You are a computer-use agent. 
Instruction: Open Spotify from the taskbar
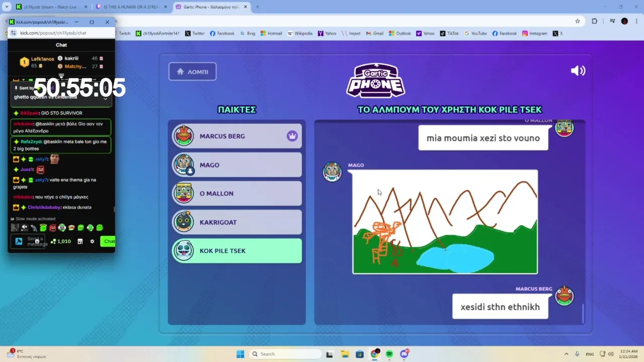pyautogui.click(x=389, y=354)
